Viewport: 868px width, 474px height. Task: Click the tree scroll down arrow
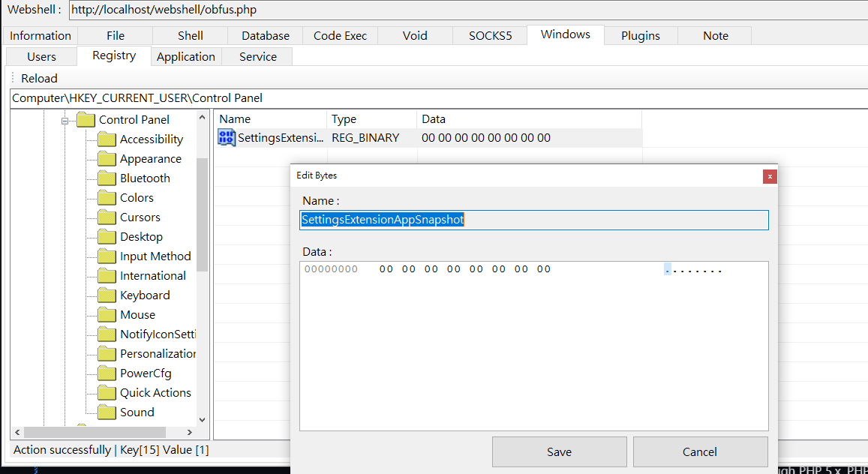pos(202,420)
